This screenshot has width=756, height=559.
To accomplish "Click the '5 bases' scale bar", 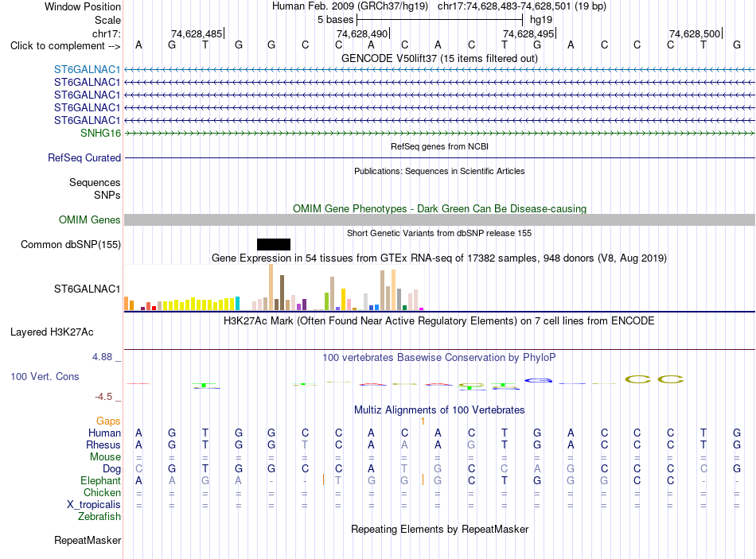I will pos(439,20).
